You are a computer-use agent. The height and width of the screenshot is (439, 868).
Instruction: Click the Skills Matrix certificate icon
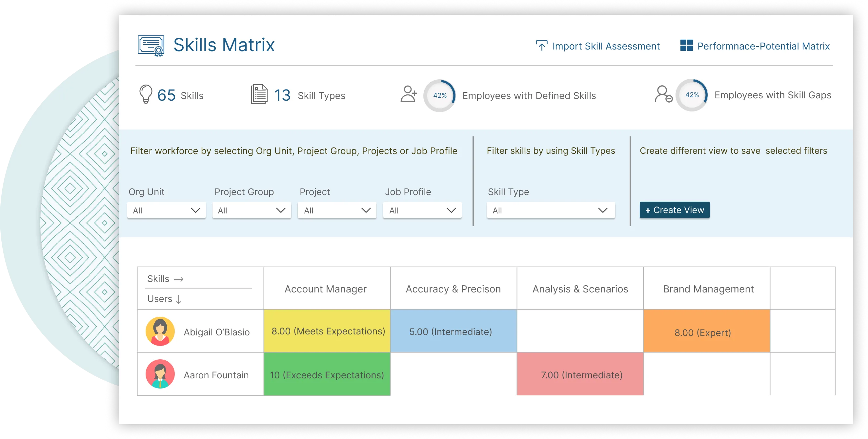(151, 46)
